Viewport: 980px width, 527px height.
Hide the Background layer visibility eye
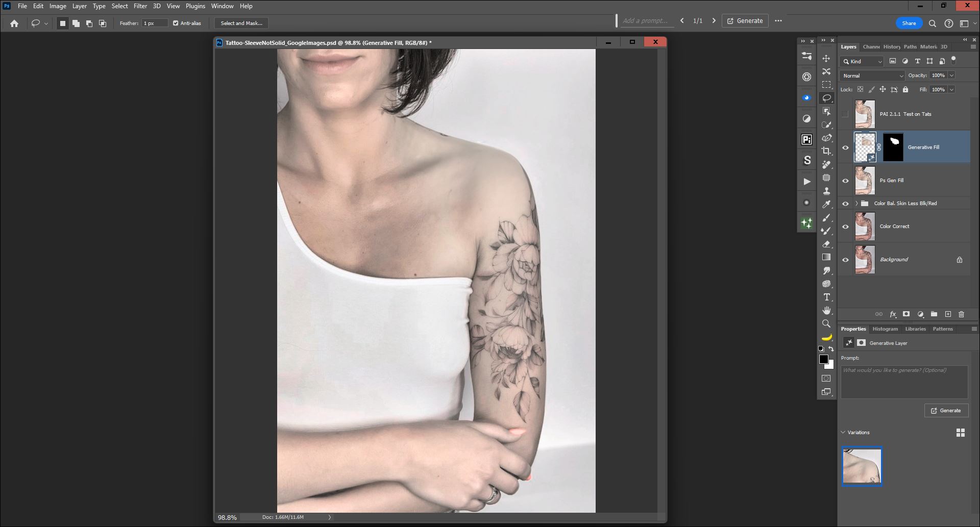click(845, 260)
